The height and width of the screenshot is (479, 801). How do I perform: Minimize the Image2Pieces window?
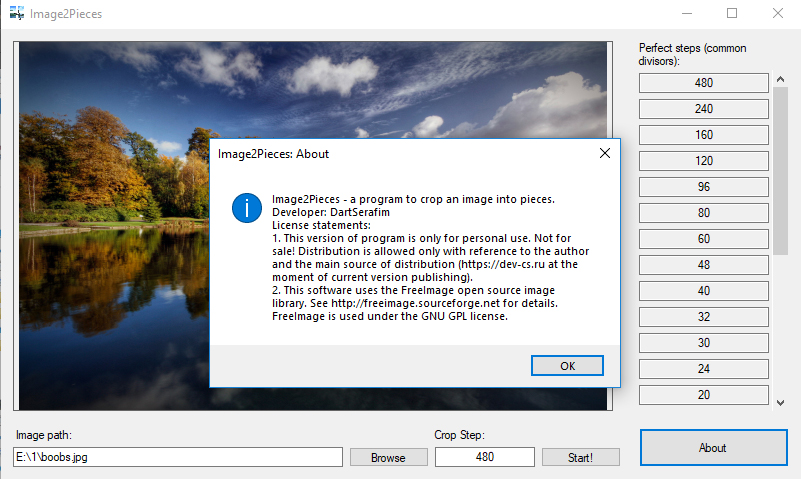click(x=687, y=13)
